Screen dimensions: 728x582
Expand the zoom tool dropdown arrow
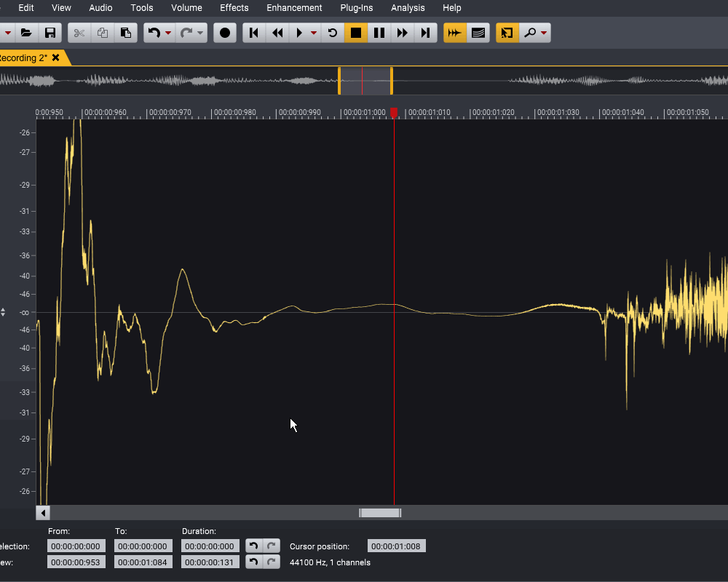pos(544,33)
